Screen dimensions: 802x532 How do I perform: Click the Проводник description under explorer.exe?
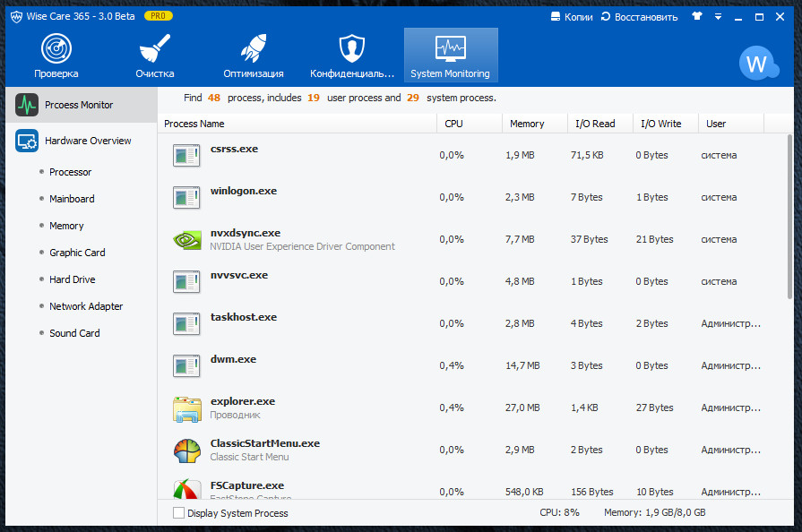coord(236,415)
